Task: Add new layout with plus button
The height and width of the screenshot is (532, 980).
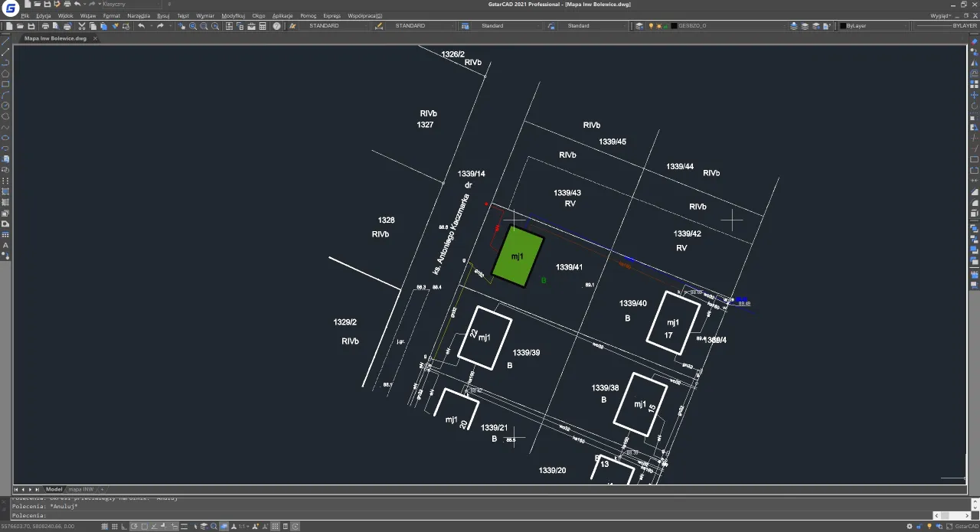Action: tap(102, 489)
